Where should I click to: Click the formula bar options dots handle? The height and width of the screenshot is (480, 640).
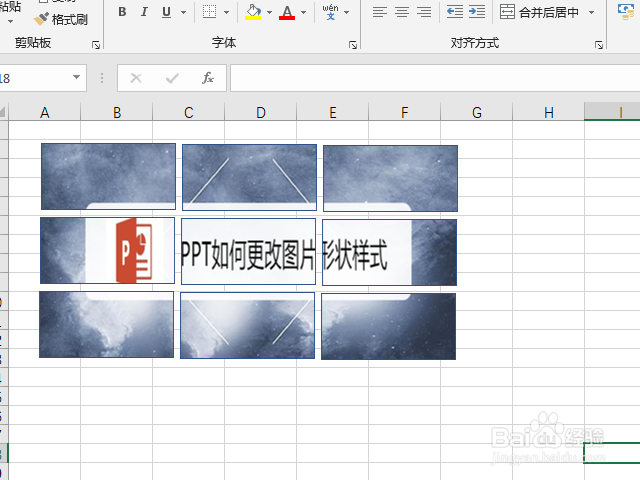(102, 78)
